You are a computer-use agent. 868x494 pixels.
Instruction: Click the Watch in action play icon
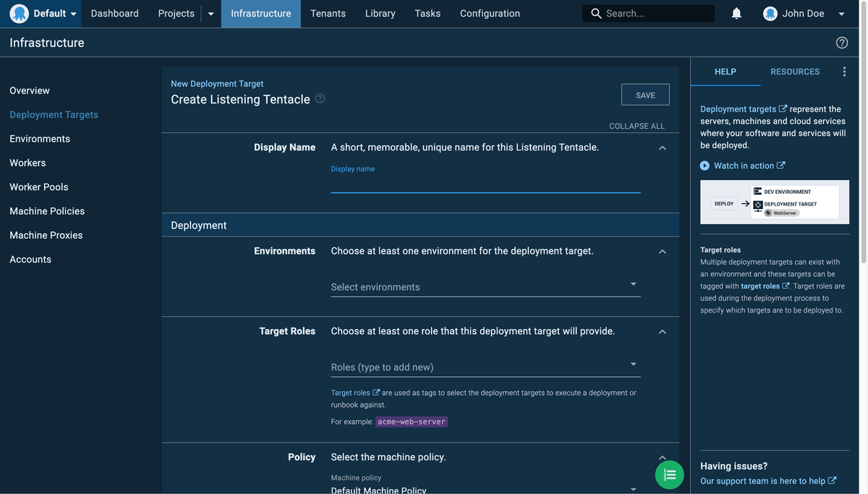pyautogui.click(x=705, y=166)
